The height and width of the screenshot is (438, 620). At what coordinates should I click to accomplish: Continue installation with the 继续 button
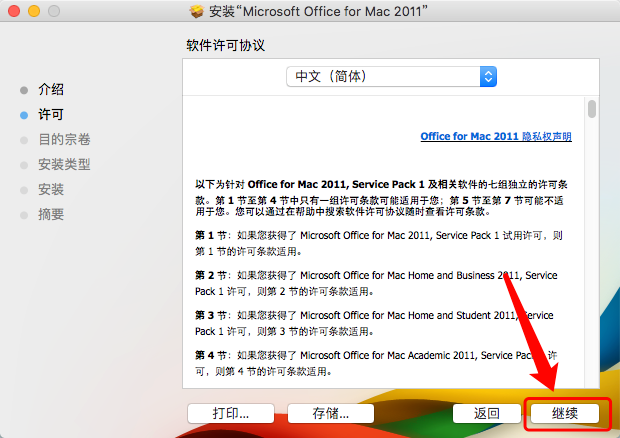tap(565, 413)
